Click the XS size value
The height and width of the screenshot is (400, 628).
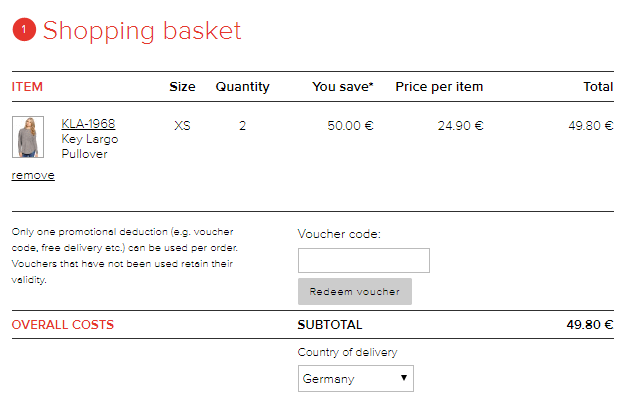click(x=182, y=126)
